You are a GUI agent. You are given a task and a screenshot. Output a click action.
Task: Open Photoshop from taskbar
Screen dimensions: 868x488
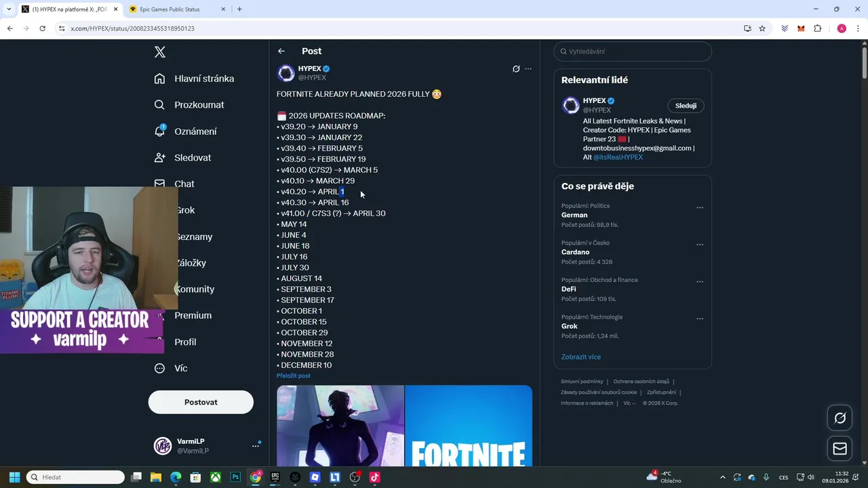(235, 477)
